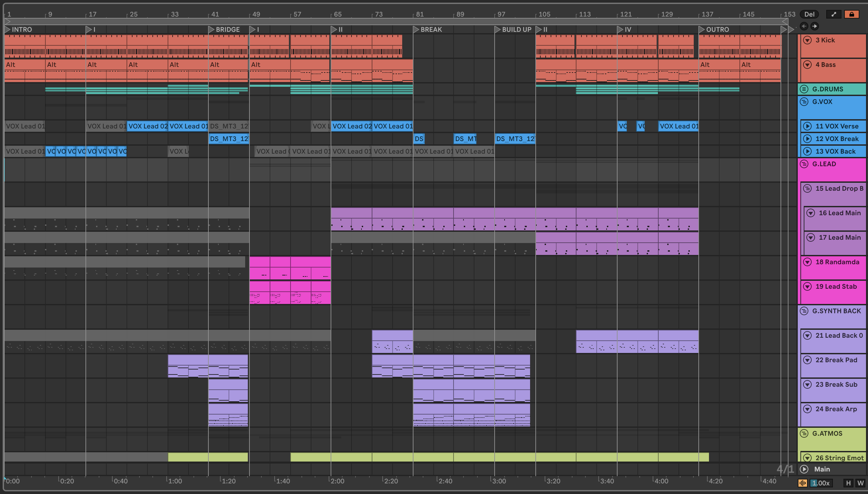Collapse the 19 Lead Stab track
This screenshot has height=494, width=868.
click(x=807, y=286)
